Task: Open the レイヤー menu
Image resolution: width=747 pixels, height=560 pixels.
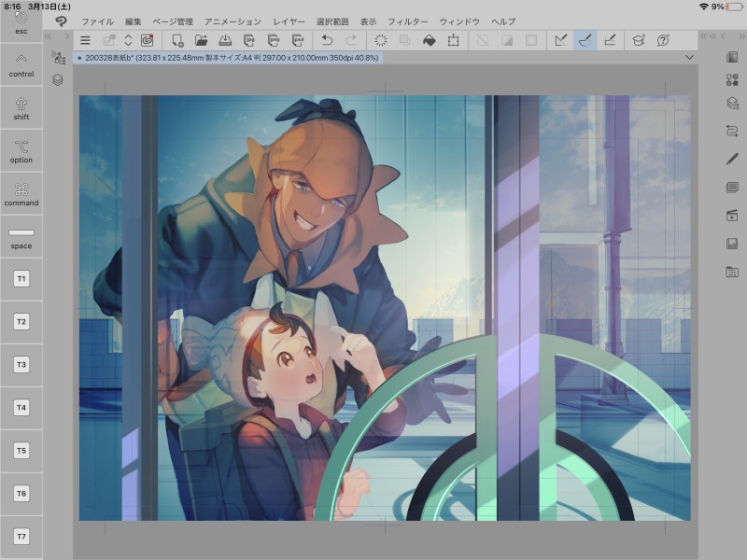Action: (289, 21)
